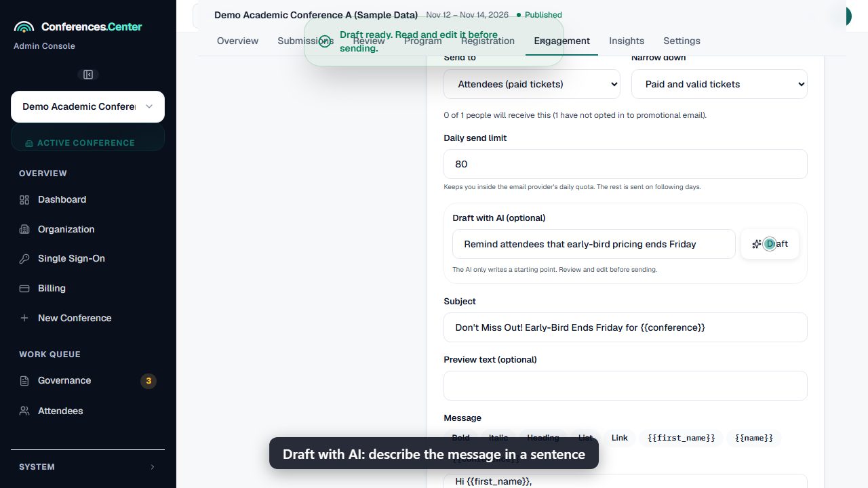
Task: Click the "Admin Console" text
Action: (x=44, y=46)
